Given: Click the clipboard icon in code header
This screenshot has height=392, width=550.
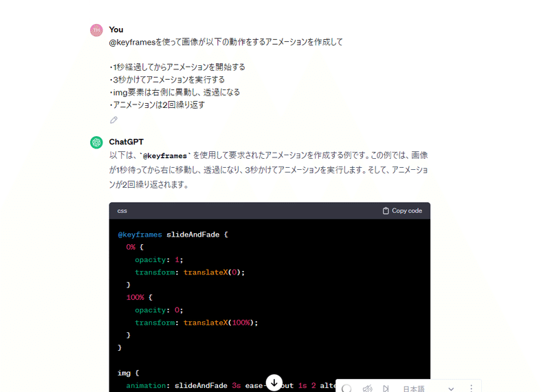Looking at the screenshot, I should click(x=386, y=210).
